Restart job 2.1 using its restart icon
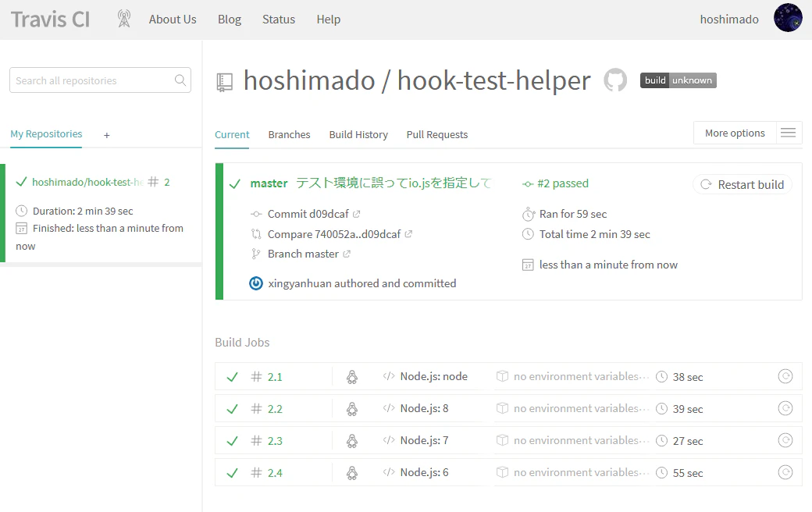Image resolution: width=812 pixels, height=512 pixels. pos(785,376)
